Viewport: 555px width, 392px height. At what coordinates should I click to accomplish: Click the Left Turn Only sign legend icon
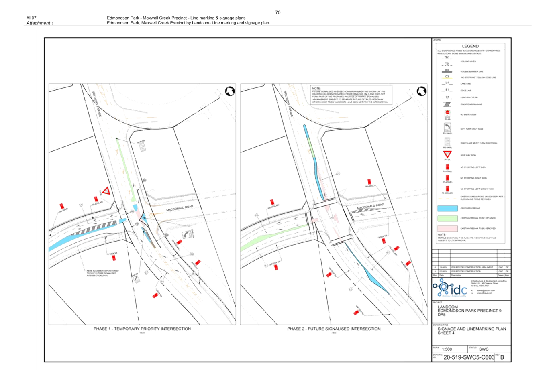coord(447,128)
